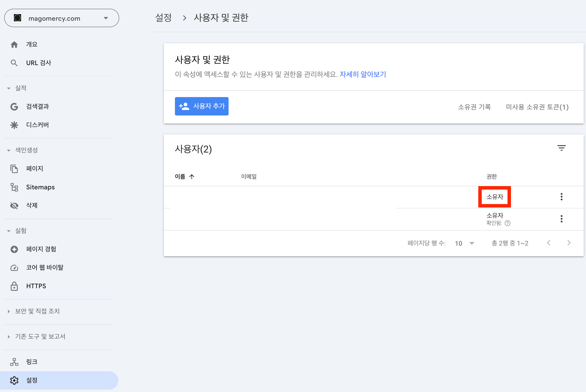Open the 페이지 pages icon
Viewport: 586px width, 392px height.
pyautogui.click(x=14, y=169)
